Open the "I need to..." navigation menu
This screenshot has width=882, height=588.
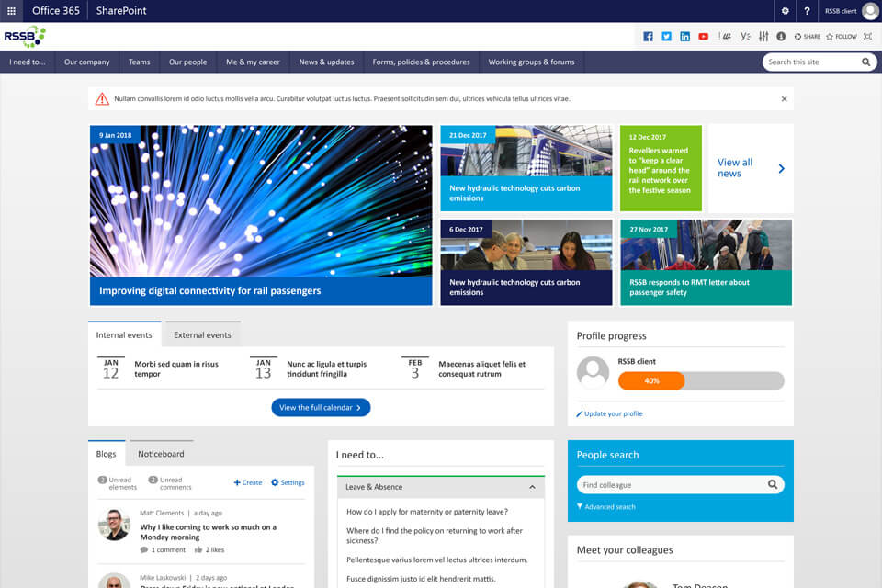(x=28, y=62)
